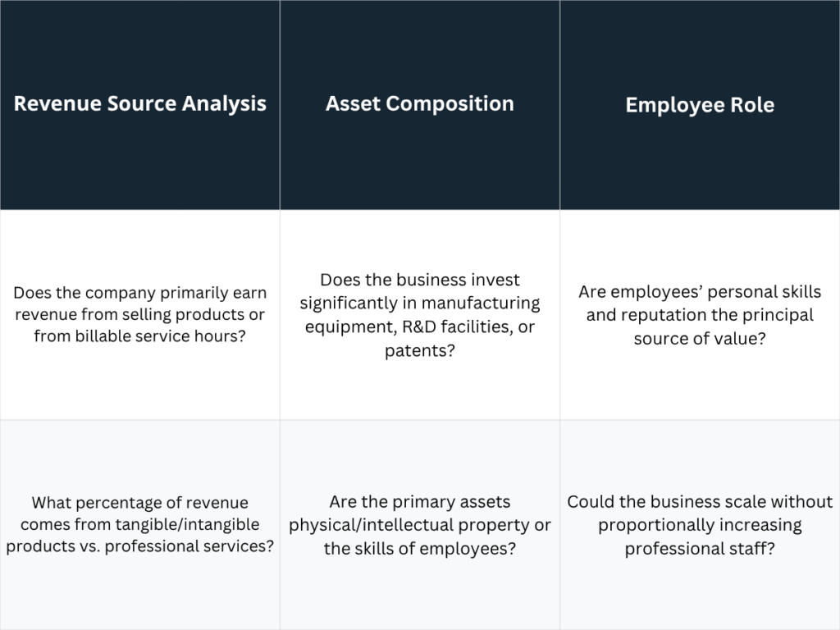Select the line "proportionally increasing"
Viewport: 840px width, 630px height.
click(x=700, y=525)
